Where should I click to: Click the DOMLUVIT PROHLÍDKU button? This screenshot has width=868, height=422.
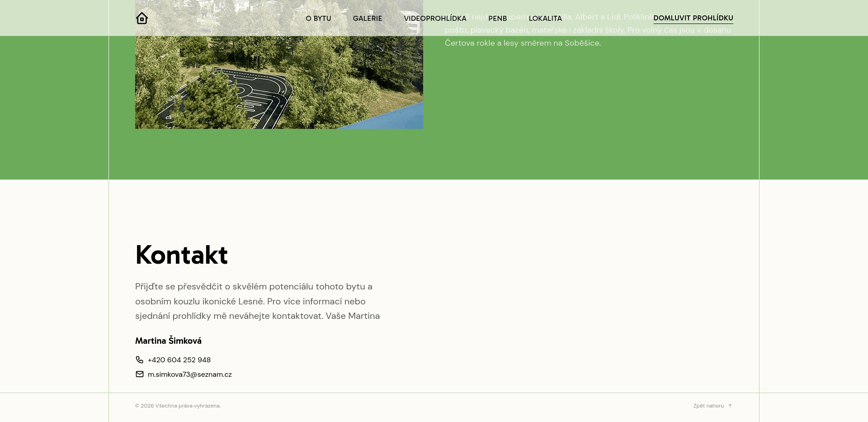[693, 18]
